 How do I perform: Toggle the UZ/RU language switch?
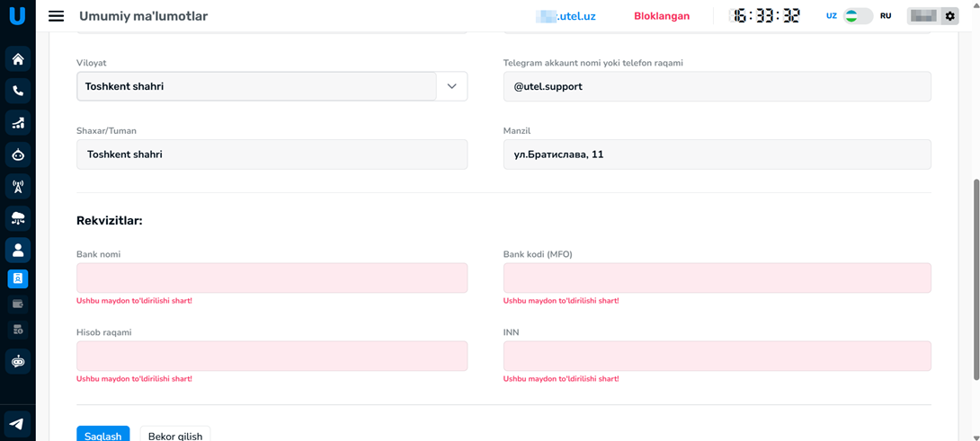pos(858,16)
